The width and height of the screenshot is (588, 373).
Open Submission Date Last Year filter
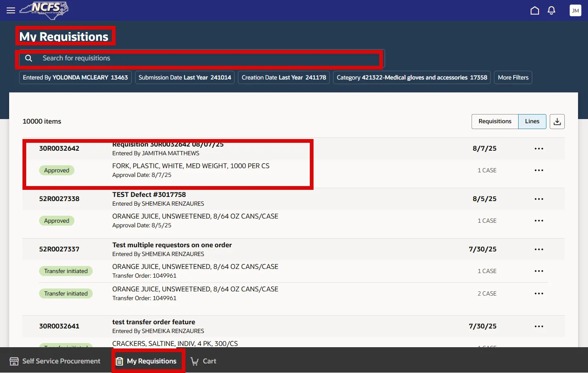point(185,77)
